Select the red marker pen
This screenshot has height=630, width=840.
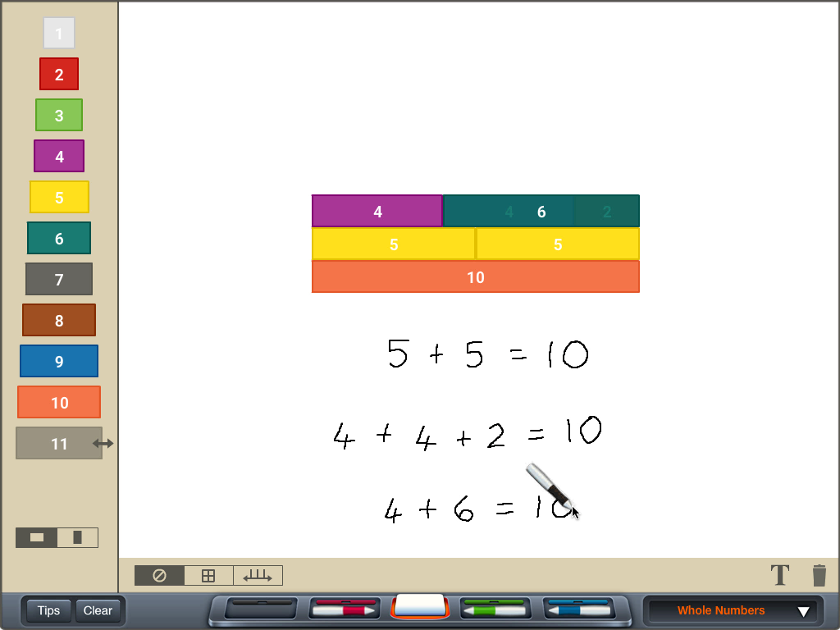(344, 609)
